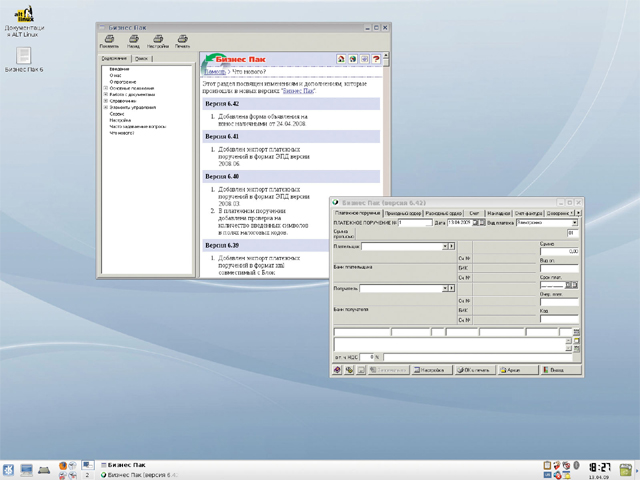
Task: Expand the Элементы управления tree node
Action: coord(106,107)
